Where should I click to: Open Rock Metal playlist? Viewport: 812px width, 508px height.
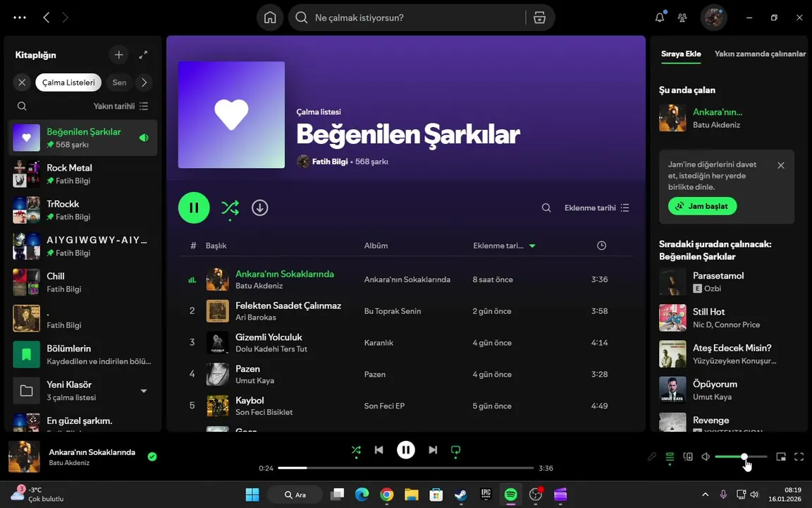point(83,174)
